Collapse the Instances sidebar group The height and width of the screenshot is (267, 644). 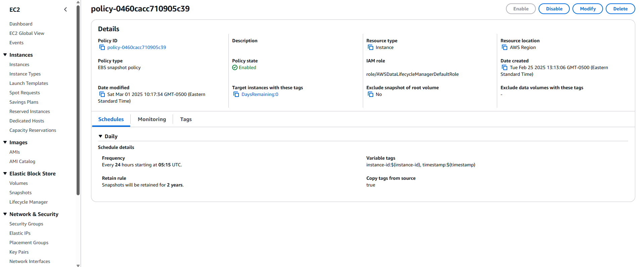point(5,55)
